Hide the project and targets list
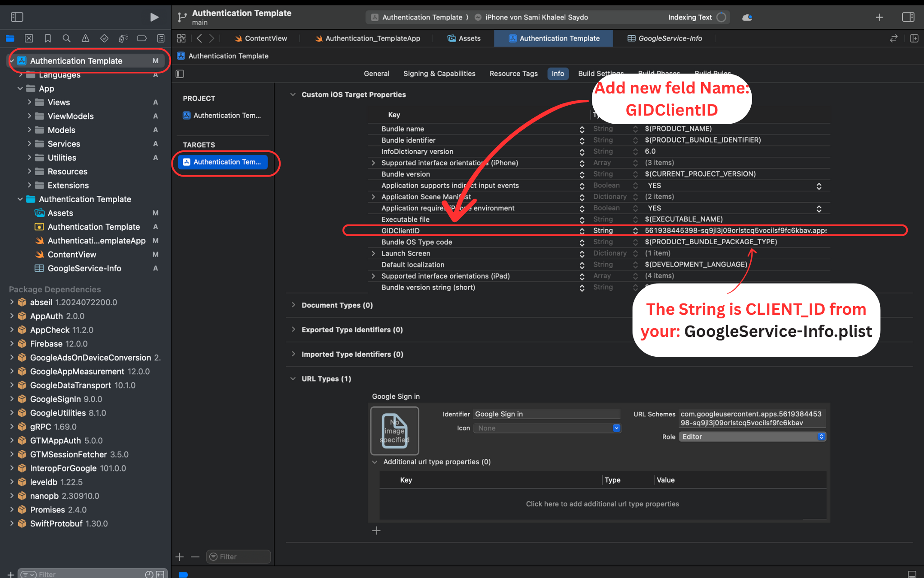This screenshot has width=924, height=578. (x=180, y=74)
